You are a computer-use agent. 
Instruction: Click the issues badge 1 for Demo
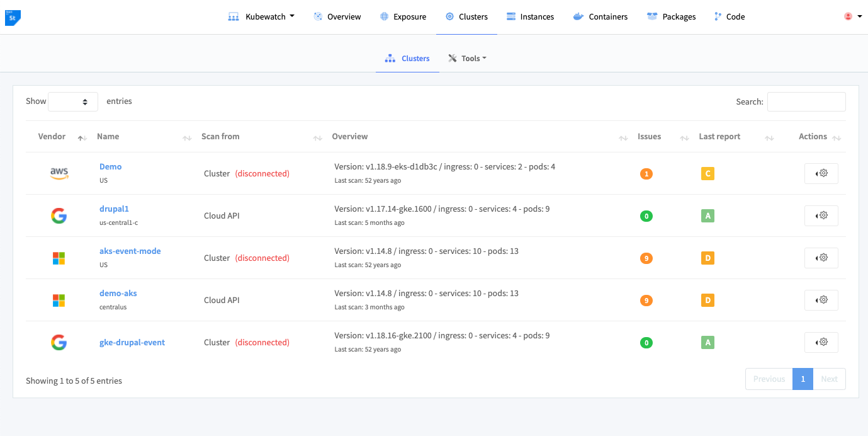pyautogui.click(x=646, y=174)
